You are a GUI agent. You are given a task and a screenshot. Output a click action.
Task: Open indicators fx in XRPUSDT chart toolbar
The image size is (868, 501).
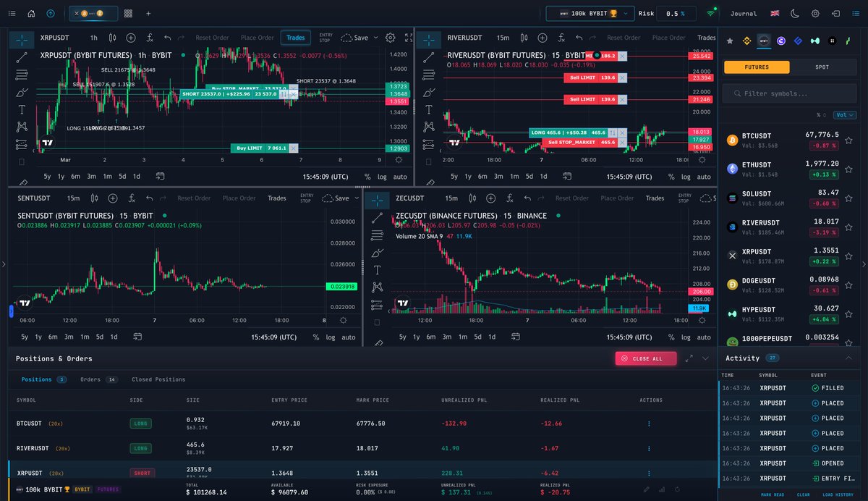click(150, 38)
